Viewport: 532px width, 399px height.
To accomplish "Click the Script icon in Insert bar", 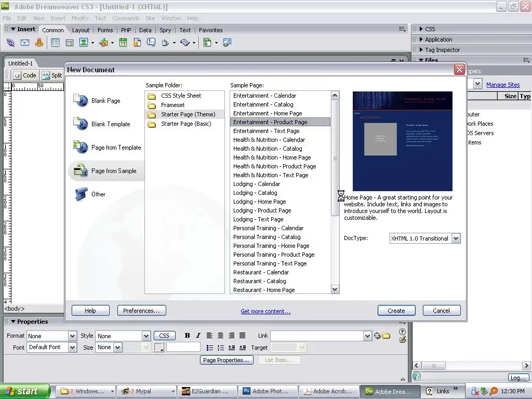I will click(185, 43).
